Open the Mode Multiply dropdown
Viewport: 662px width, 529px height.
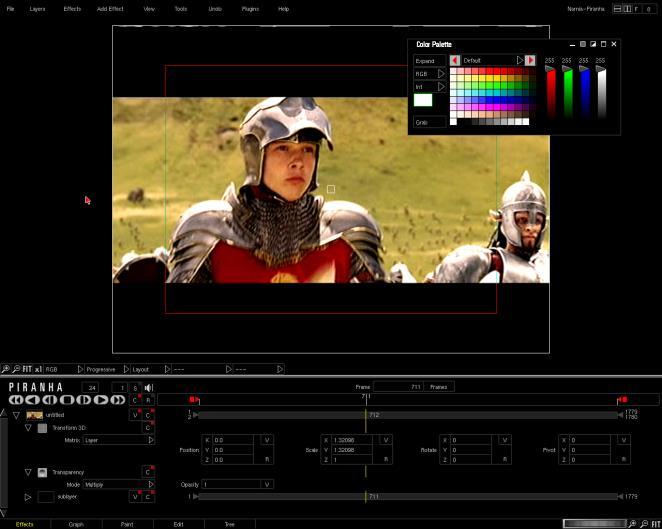click(119, 485)
